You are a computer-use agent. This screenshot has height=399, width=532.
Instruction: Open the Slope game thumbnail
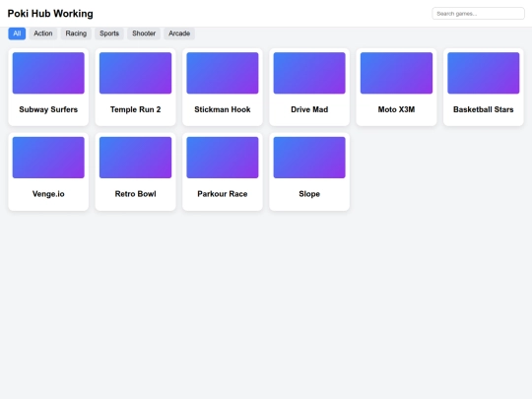coord(309,158)
